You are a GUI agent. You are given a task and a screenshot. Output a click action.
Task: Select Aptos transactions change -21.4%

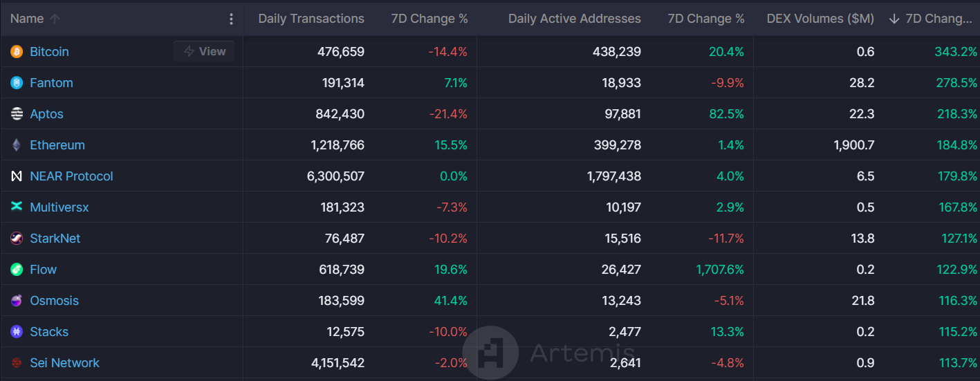click(447, 114)
